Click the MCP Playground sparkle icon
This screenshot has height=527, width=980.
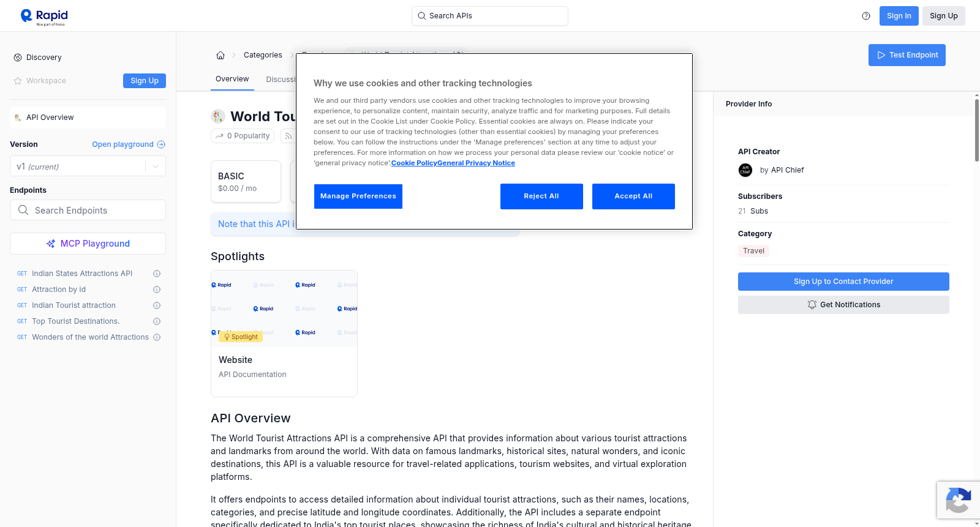(51, 244)
